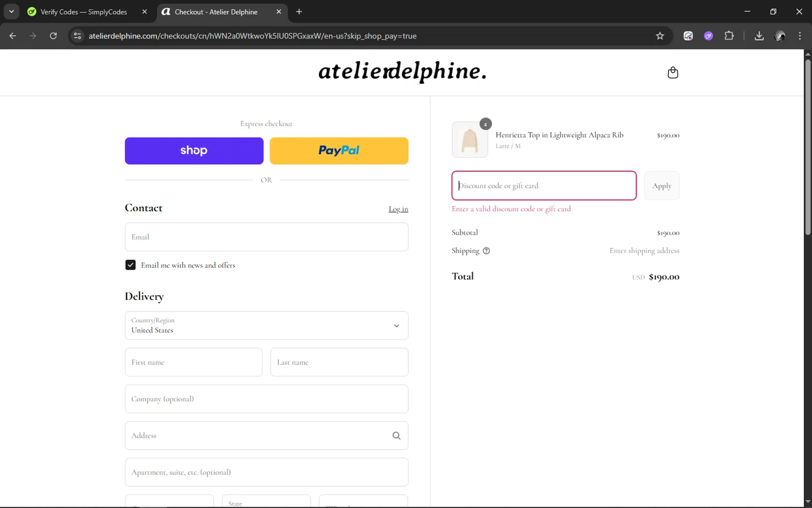The height and width of the screenshot is (508, 812).
Task: Focus the Last name field
Action: [339, 362]
